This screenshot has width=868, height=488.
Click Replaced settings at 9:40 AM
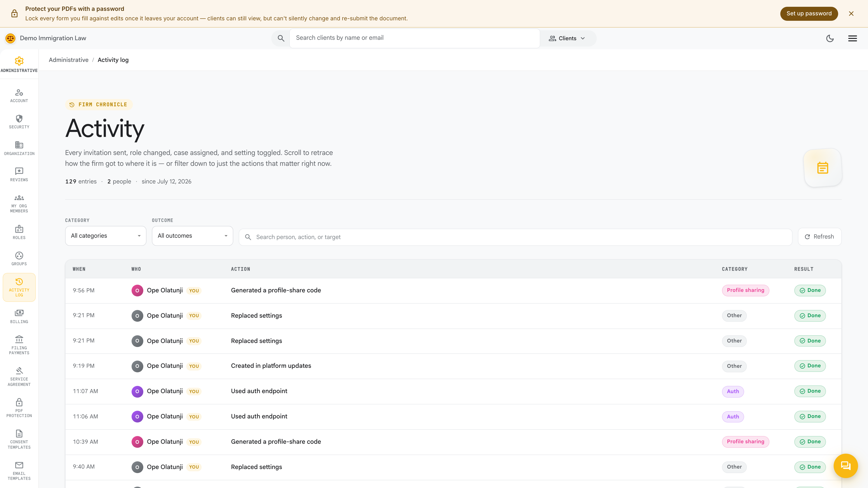[x=256, y=467]
